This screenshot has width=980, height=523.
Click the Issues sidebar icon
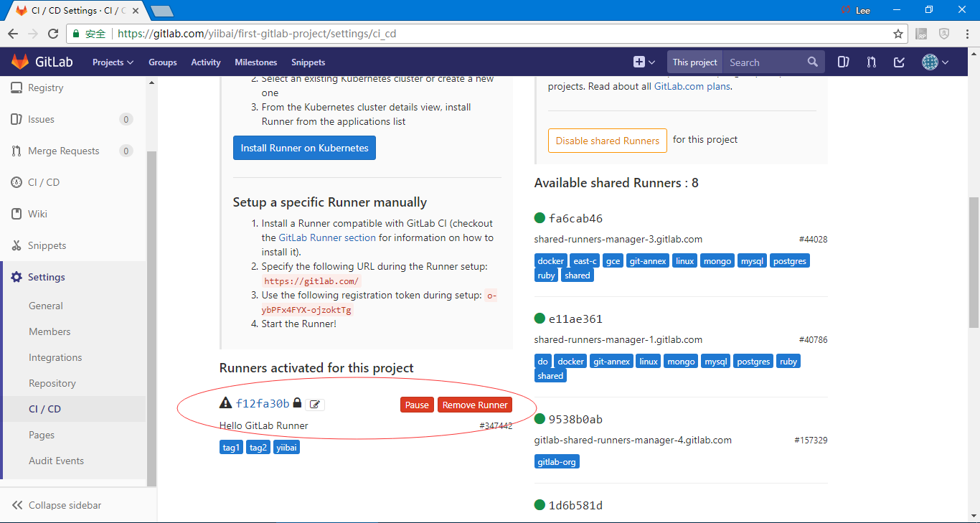(x=16, y=119)
